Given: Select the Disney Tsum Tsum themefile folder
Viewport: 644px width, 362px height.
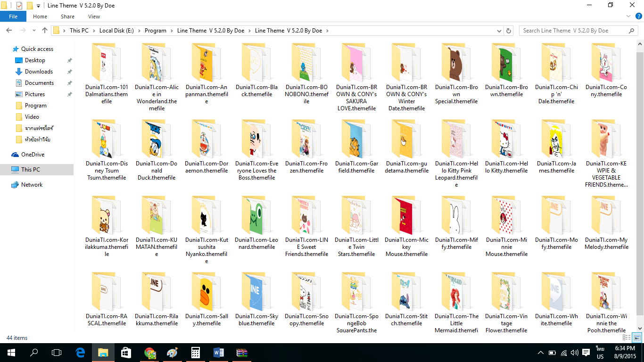Looking at the screenshot, I should point(107,150).
